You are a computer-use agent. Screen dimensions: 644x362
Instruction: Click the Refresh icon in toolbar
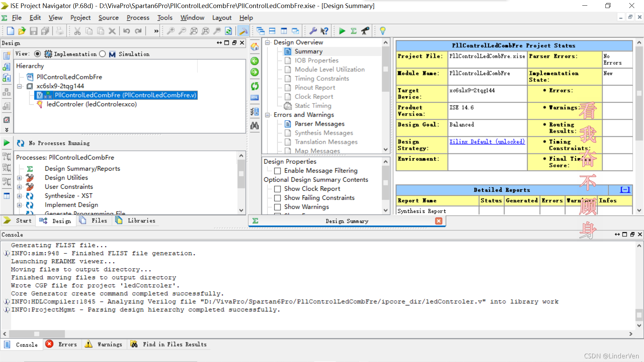click(228, 31)
